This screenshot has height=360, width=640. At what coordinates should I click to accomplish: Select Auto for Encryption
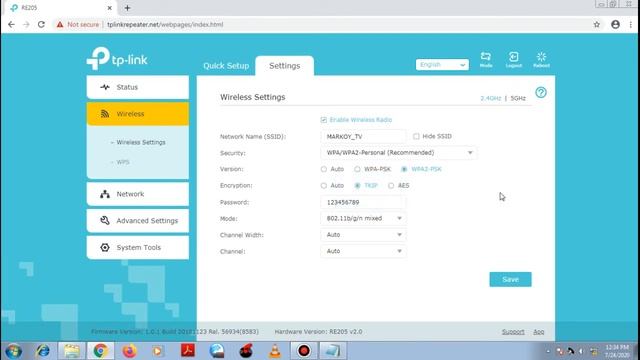point(324,186)
